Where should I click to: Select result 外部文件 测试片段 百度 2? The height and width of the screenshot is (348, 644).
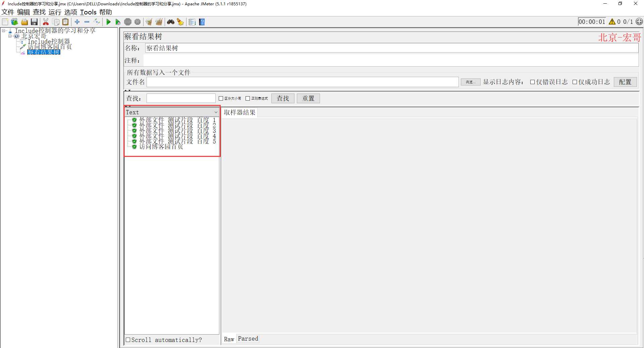(177, 125)
